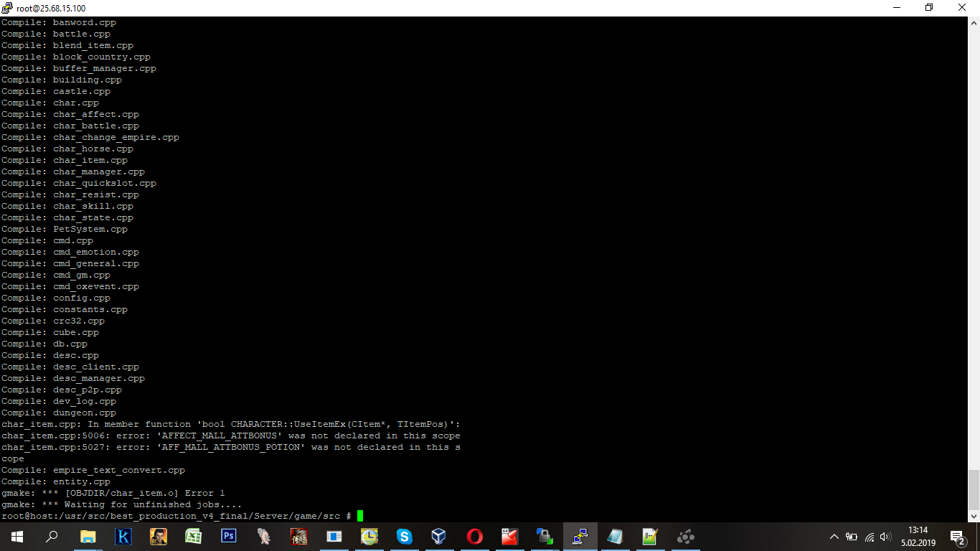Open PuTTY system menu icon in title bar
This screenshot has height=551, width=980.
pos(8,8)
